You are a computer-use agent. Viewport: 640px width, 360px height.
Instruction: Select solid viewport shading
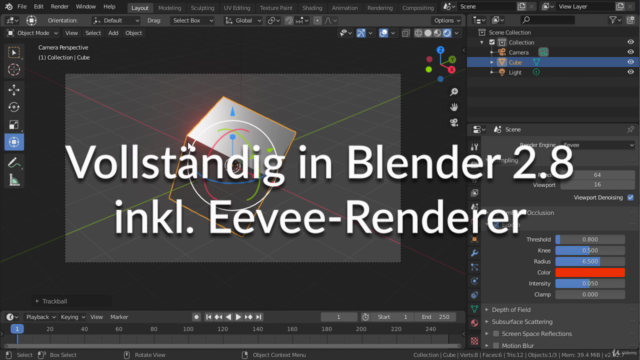coord(428,33)
